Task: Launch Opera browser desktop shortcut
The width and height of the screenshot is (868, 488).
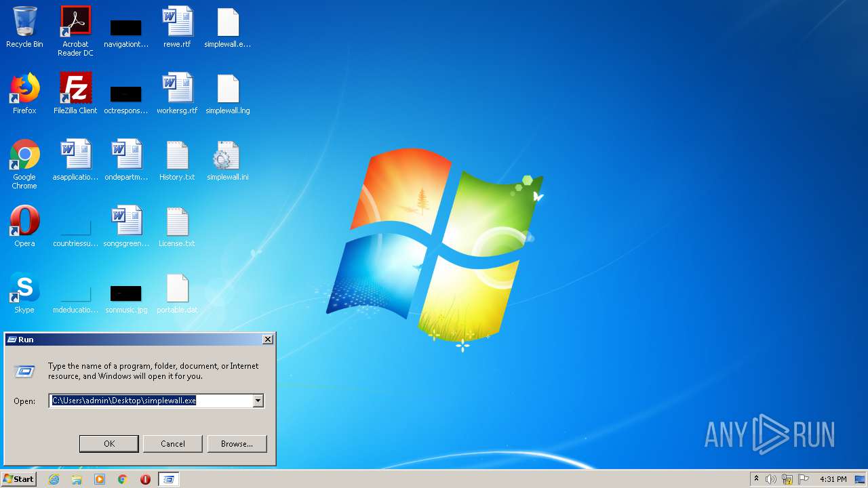Action: [24, 226]
